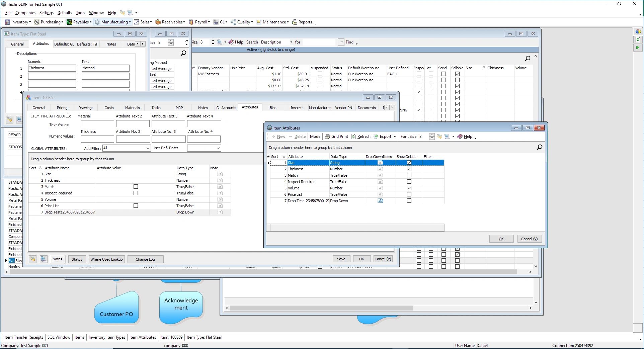Click the Text Values Material input field
The image size is (644, 349).
coord(97,124)
